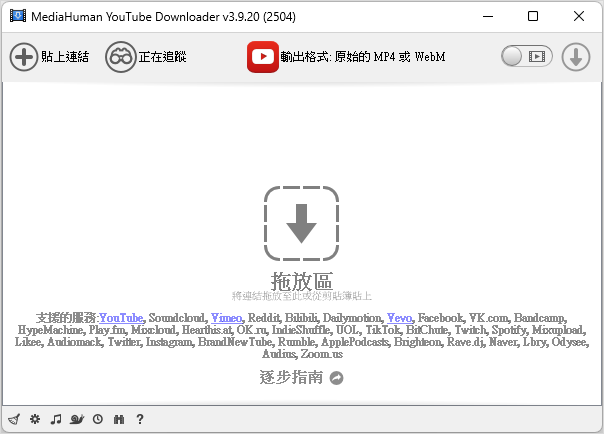
Task: Click the app icon in title bar
Action: pyautogui.click(x=17, y=16)
